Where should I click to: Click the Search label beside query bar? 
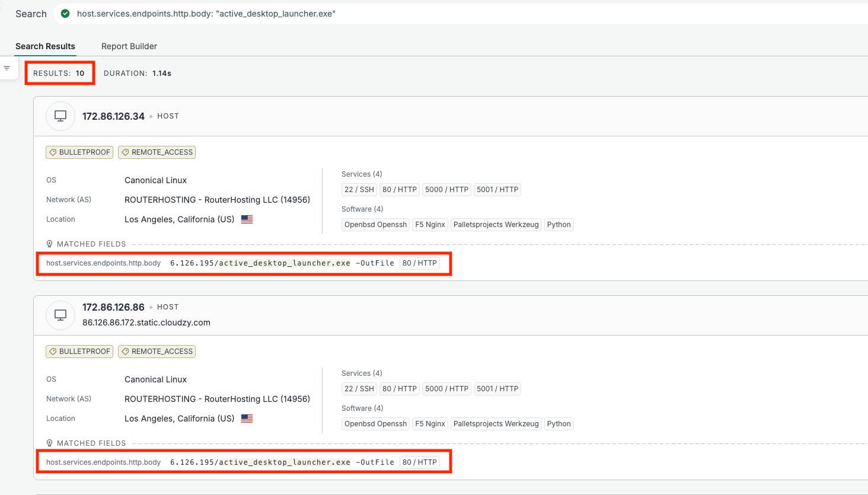31,14
